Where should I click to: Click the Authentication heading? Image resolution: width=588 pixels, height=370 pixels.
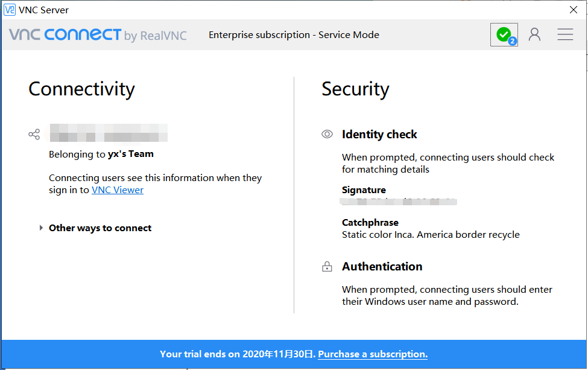(x=382, y=266)
